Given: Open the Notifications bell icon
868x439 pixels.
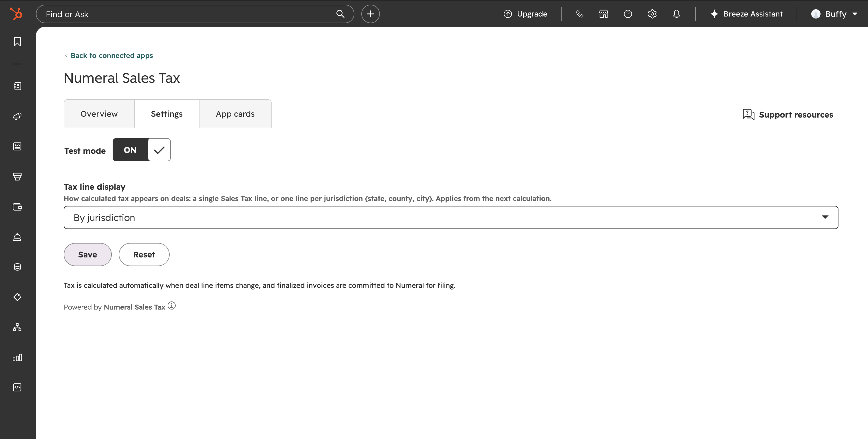Looking at the screenshot, I should pyautogui.click(x=677, y=14).
